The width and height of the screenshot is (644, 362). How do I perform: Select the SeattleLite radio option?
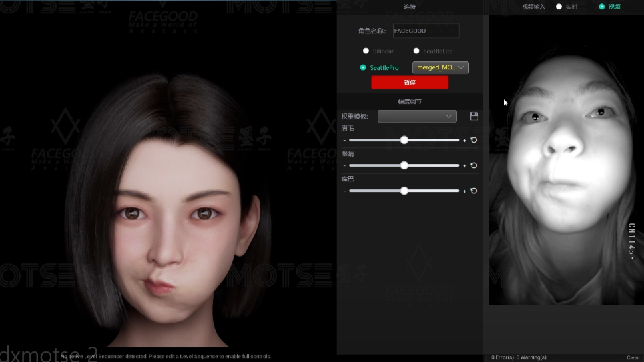click(x=416, y=51)
